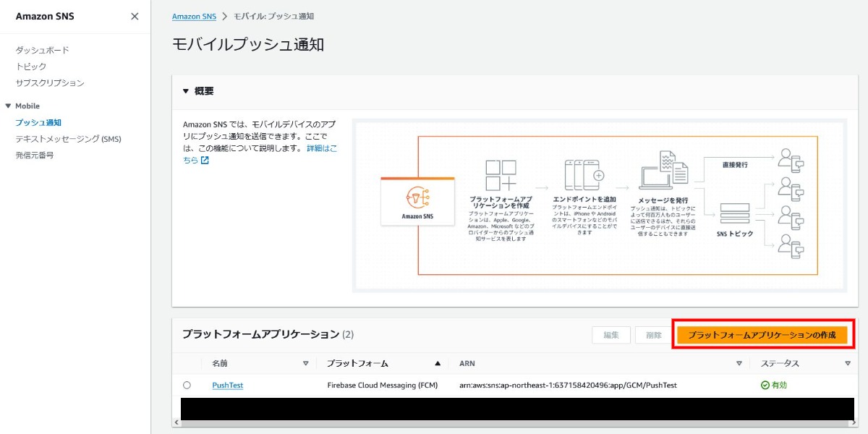Screen dimensions: 868x434
Task: Collapse the 概要 overview section
Action: [x=186, y=91]
